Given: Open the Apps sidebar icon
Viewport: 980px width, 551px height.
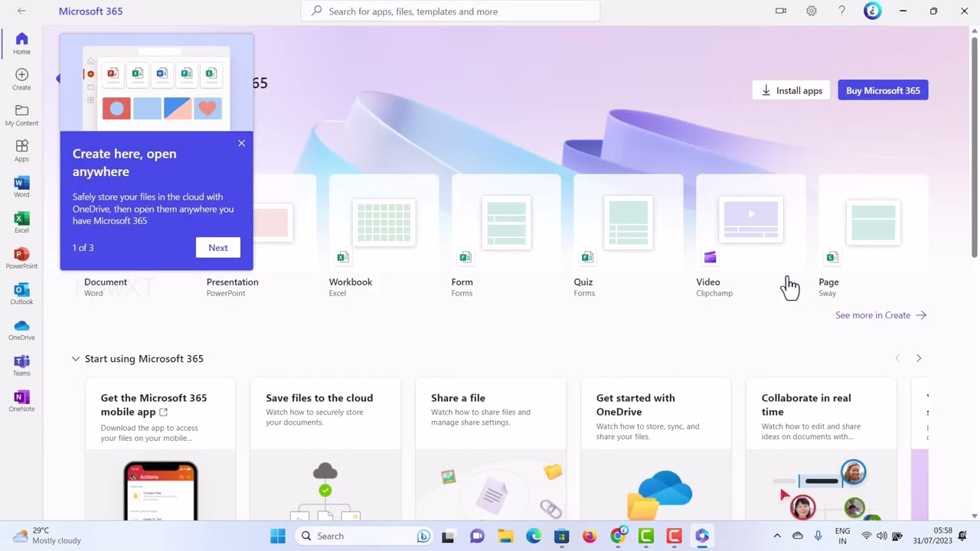Looking at the screenshot, I should pos(21,151).
